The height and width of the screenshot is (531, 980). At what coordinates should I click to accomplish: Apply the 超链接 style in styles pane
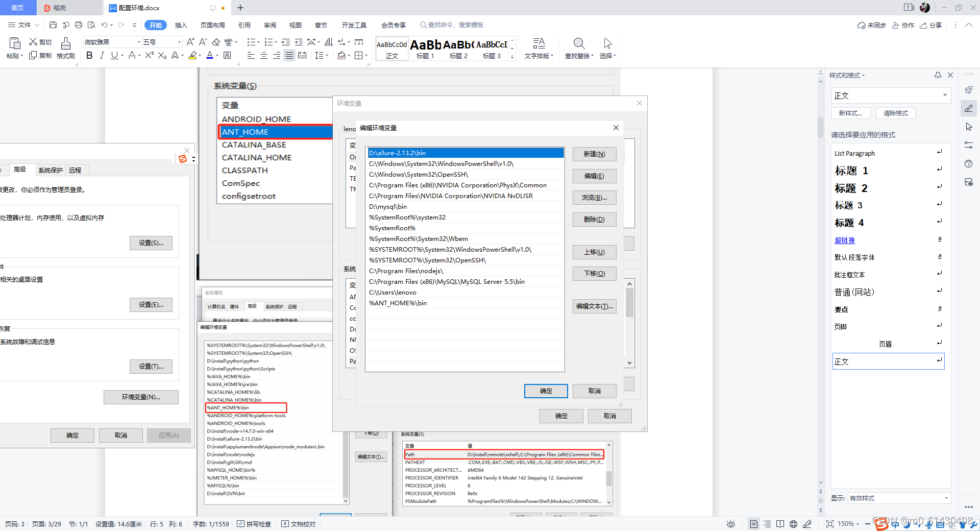(x=888, y=240)
